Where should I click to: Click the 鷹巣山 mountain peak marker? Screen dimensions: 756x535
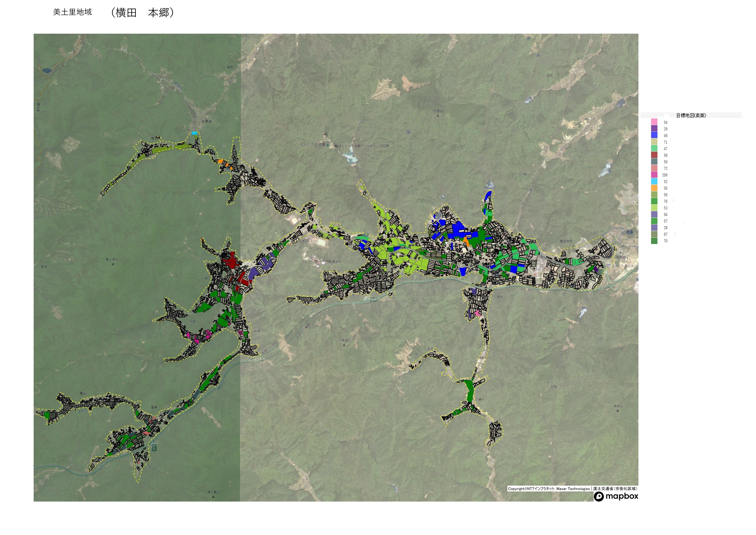coord(617,410)
